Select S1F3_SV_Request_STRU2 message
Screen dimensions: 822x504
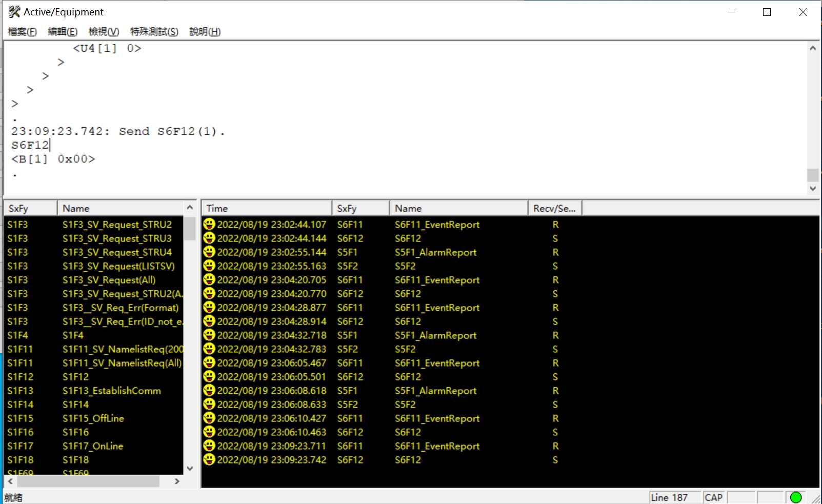[x=94, y=224]
